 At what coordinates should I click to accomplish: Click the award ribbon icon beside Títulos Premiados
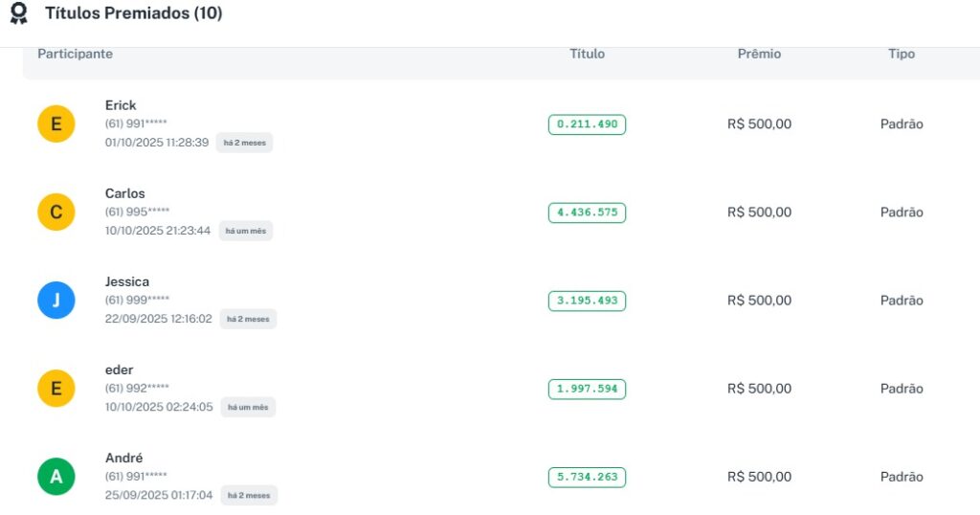(x=18, y=14)
